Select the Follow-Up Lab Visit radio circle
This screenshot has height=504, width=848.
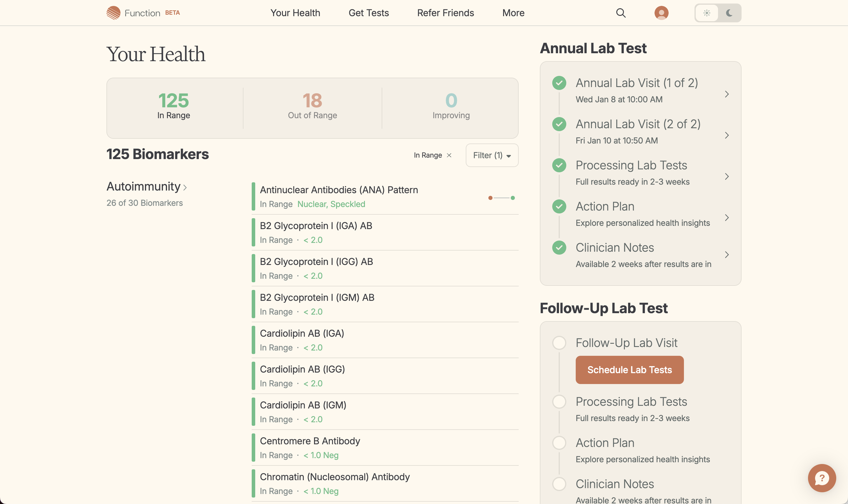pos(559,343)
